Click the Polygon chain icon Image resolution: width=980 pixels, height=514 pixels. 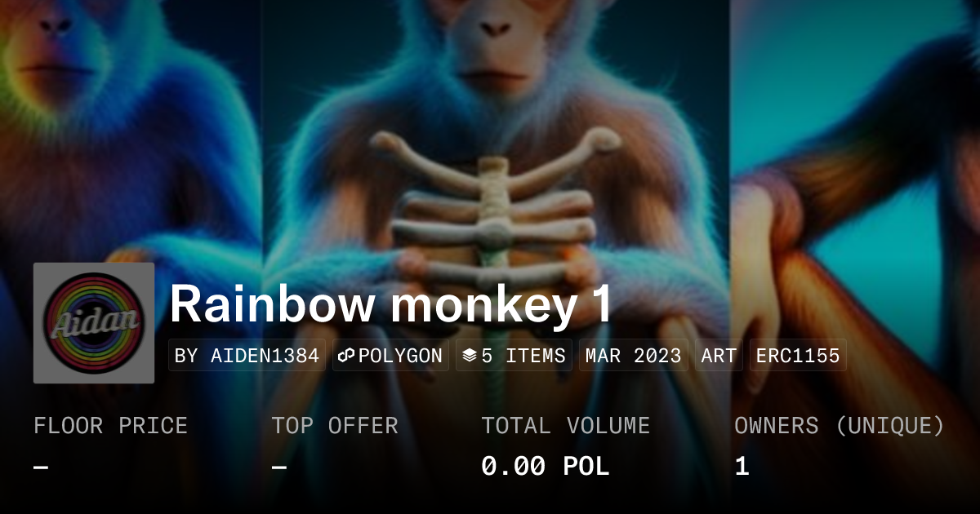[346, 356]
